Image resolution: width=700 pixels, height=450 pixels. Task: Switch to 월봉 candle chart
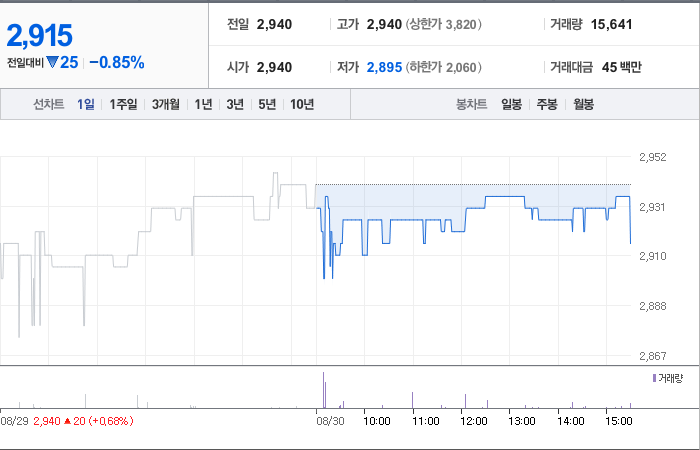click(583, 104)
